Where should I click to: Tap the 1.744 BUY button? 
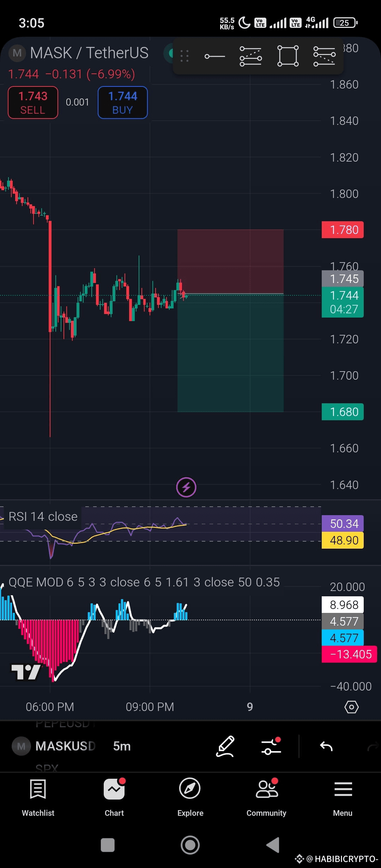[x=122, y=102]
